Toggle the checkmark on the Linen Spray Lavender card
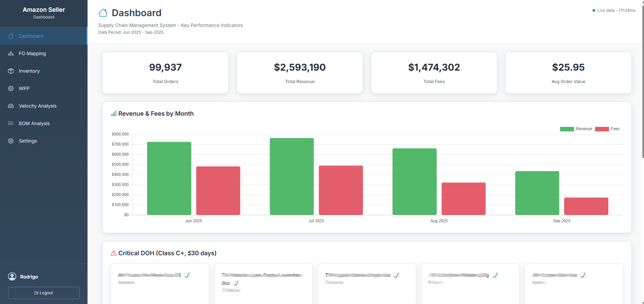Screen dimensions: 644x304 coord(236,283)
